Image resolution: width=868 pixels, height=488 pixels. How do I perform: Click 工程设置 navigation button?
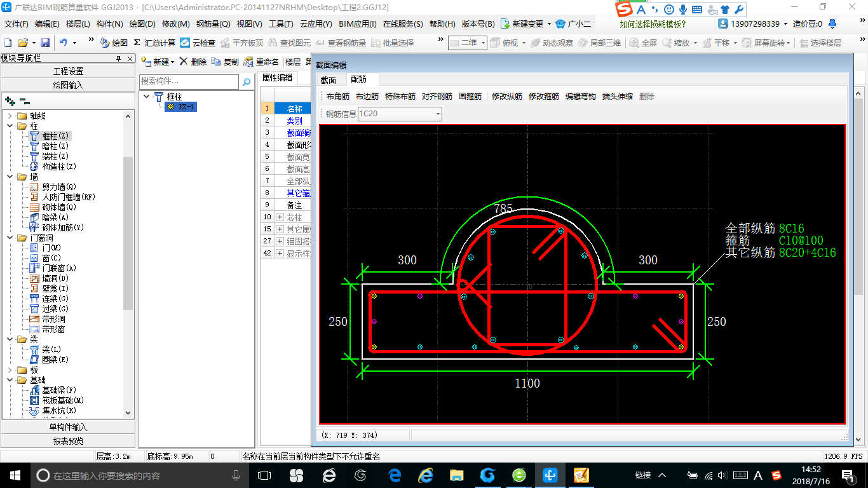(68, 71)
